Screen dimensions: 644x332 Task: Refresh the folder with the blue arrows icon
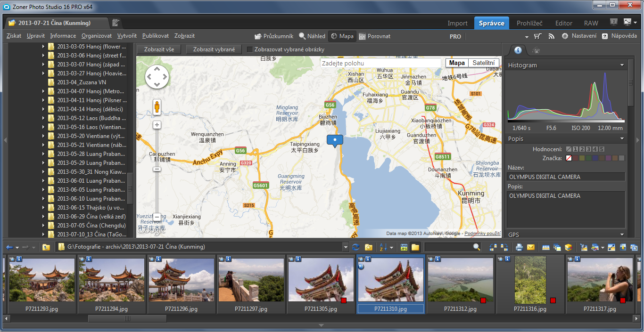[x=356, y=247]
